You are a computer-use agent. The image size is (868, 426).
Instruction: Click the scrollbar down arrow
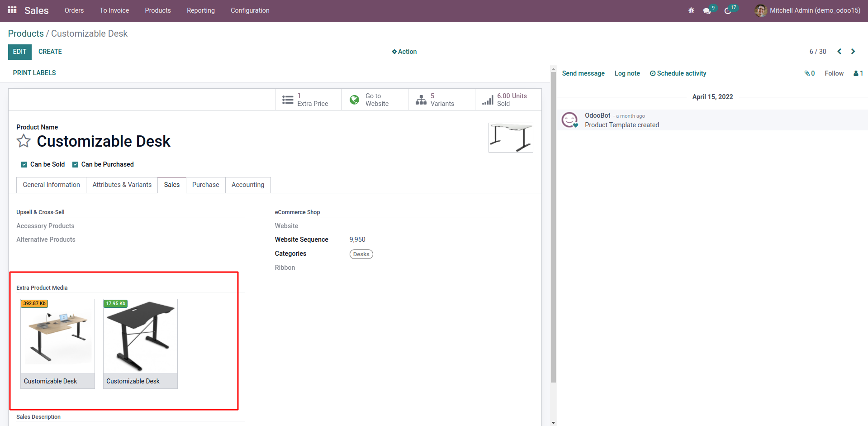coord(554,423)
